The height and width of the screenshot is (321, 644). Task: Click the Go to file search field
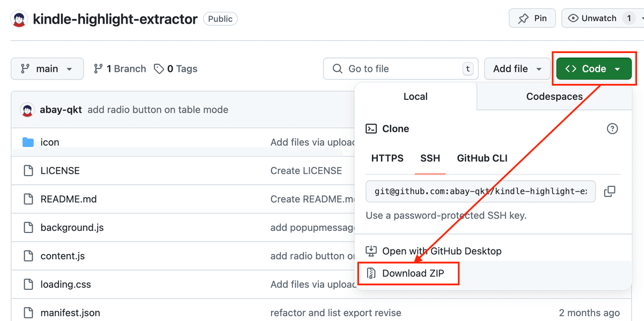(x=400, y=69)
